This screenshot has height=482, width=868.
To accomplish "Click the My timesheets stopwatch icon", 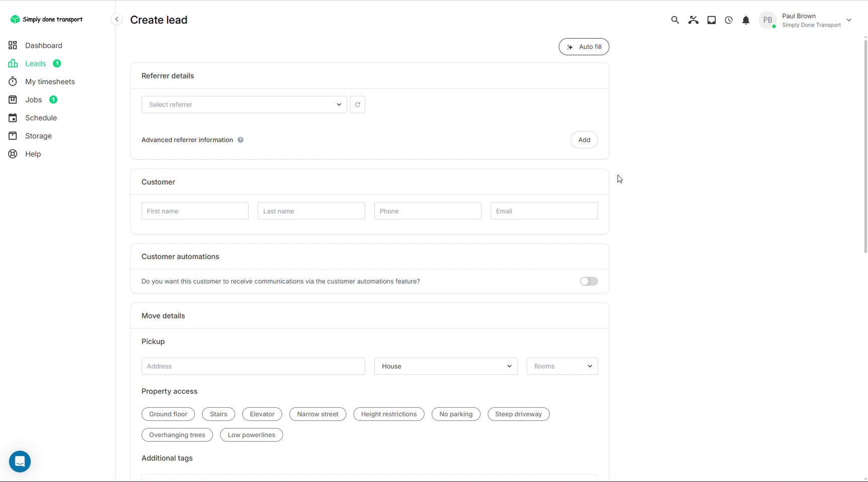I will [13, 81].
